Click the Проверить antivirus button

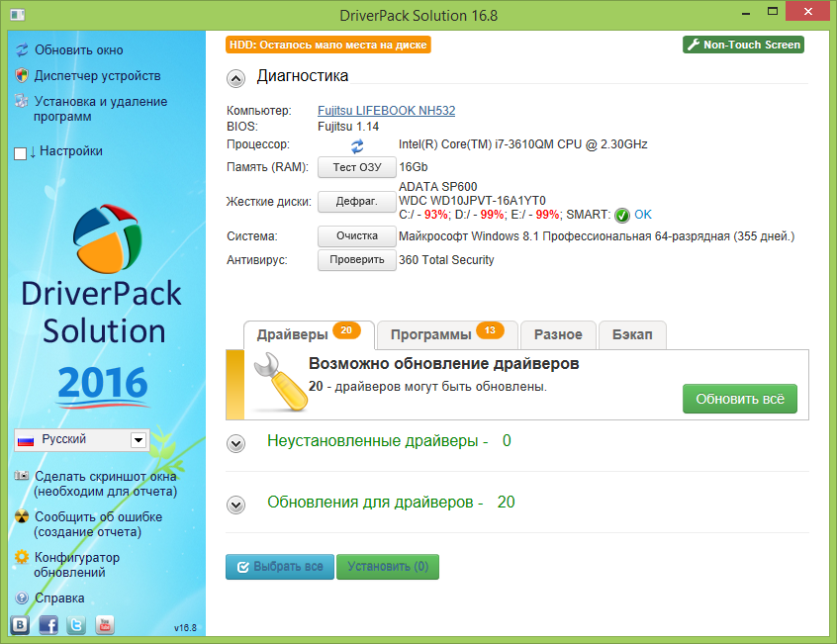click(357, 260)
